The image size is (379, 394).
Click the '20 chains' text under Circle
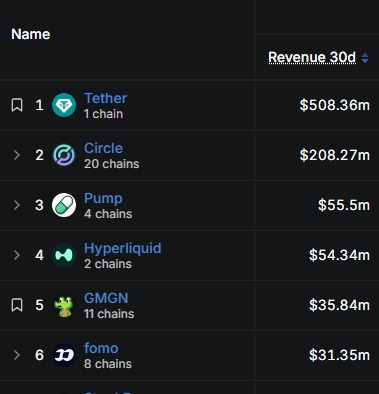pyautogui.click(x=112, y=164)
